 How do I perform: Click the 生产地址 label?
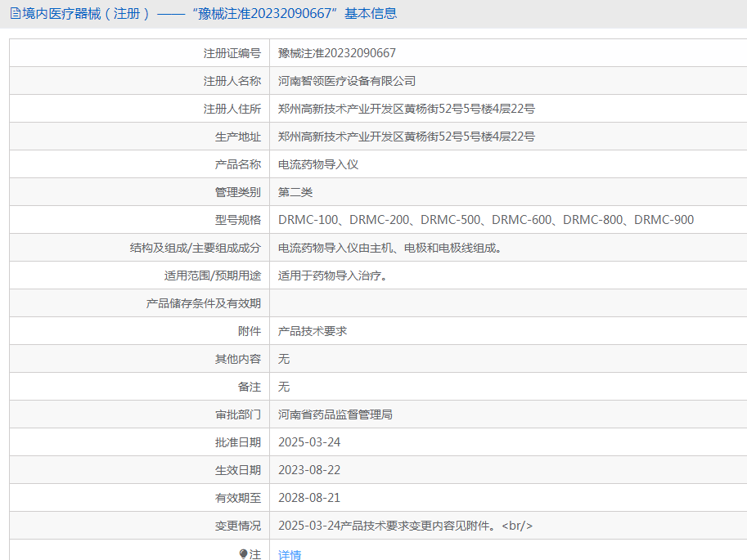coord(238,137)
